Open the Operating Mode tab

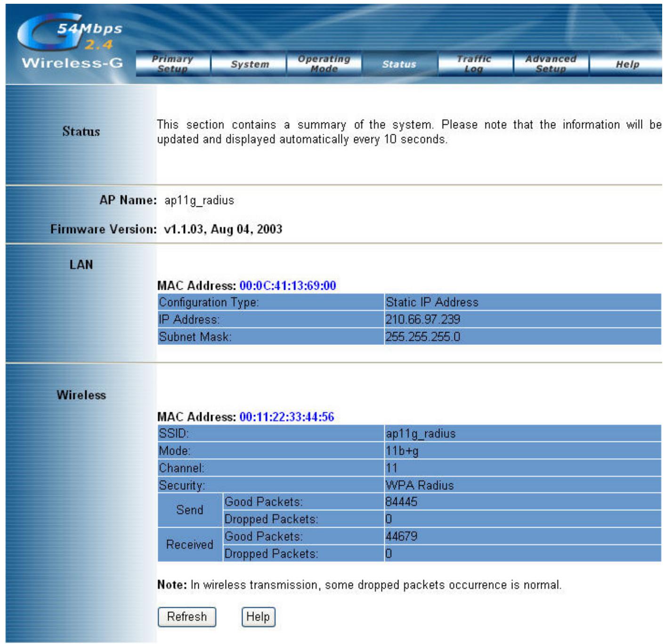tap(324, 64)
